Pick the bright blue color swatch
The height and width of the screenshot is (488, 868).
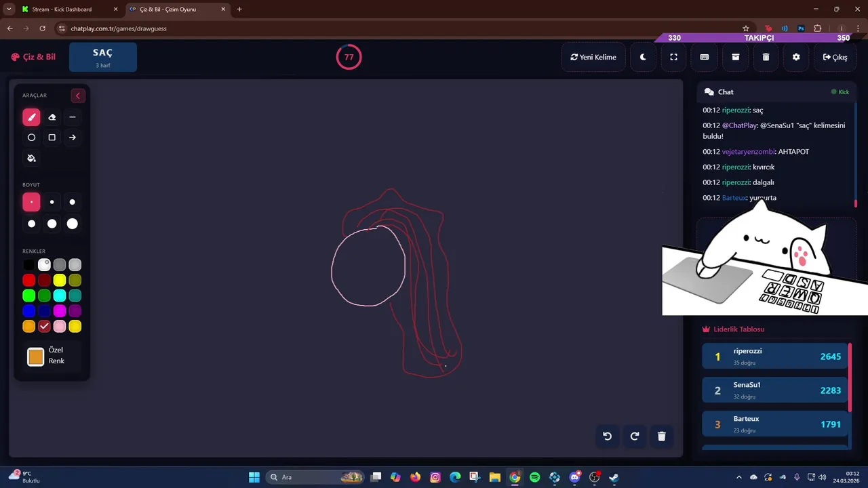[x=28, y=311]
